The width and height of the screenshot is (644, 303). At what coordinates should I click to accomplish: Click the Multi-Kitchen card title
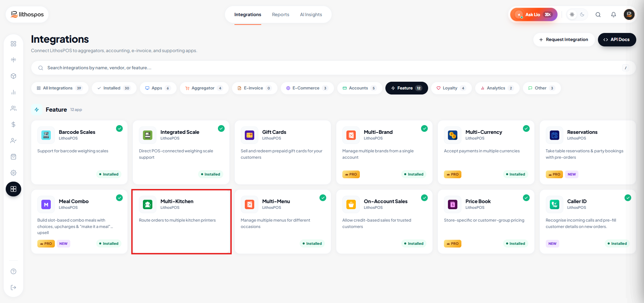tap(177, 201)
